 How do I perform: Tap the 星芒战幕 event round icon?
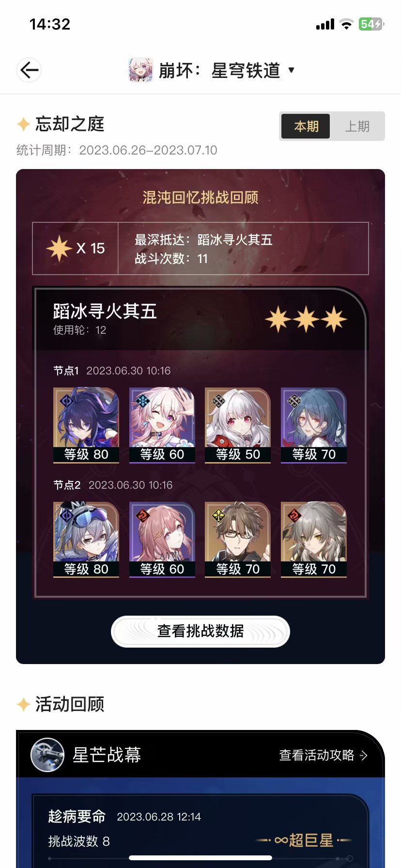click(x=47, y=755)
